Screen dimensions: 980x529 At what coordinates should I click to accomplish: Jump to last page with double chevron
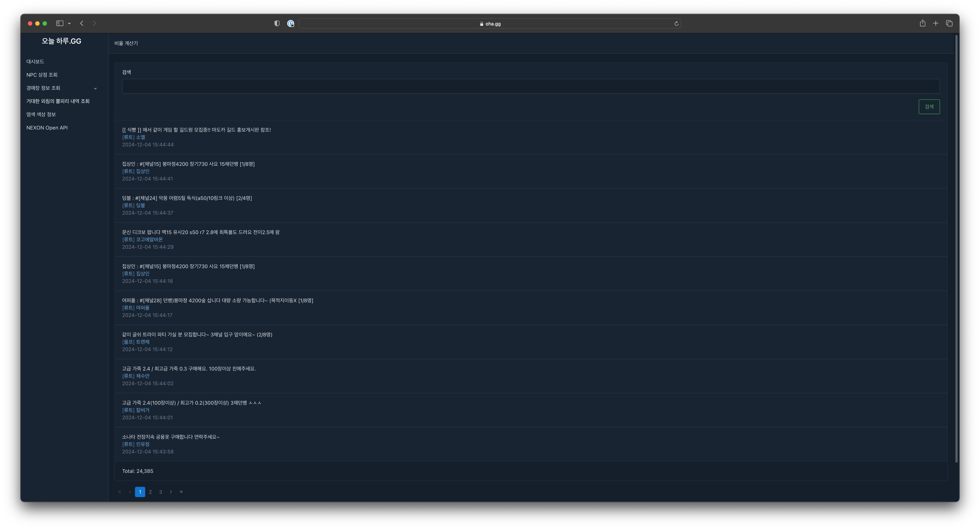181,492
